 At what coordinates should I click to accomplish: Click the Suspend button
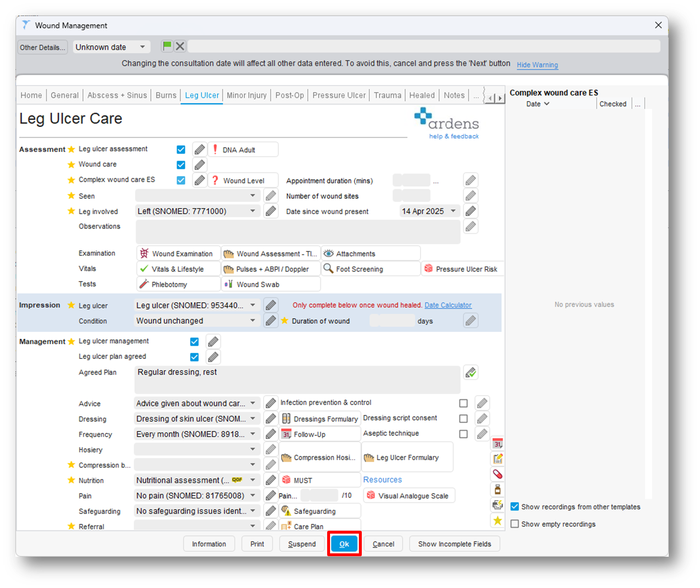click(x=302, y=544)
